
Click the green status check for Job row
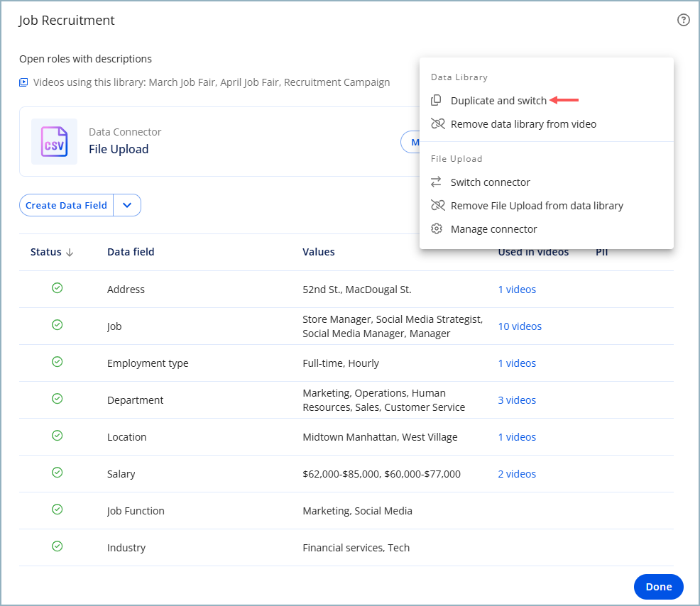57,325
